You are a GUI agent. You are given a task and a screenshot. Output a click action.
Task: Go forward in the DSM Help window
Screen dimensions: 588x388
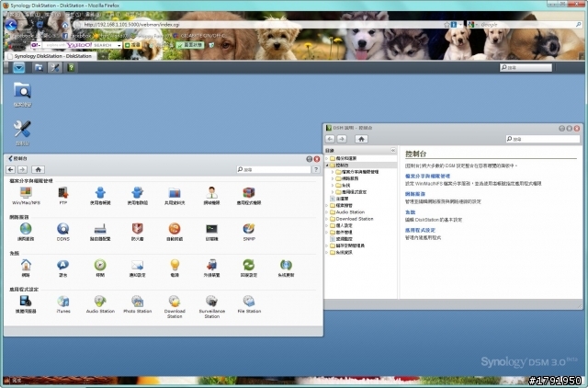[342, 139]
